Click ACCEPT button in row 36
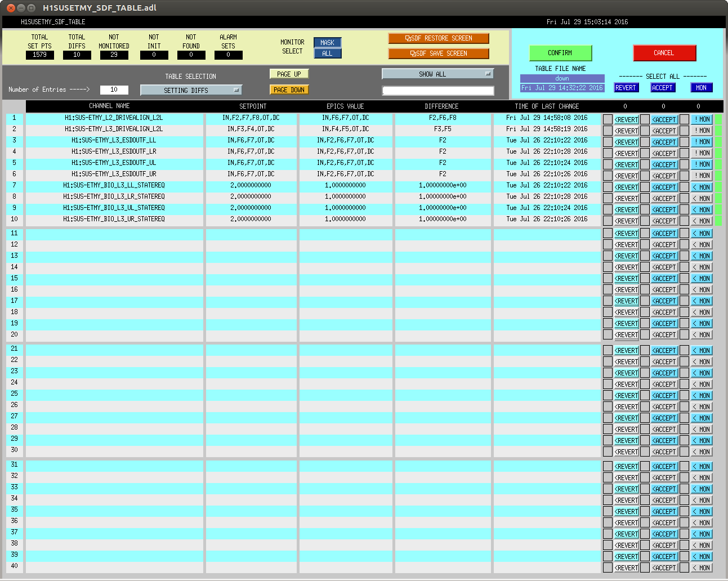 pyautogui.click(x=664, y=522)
